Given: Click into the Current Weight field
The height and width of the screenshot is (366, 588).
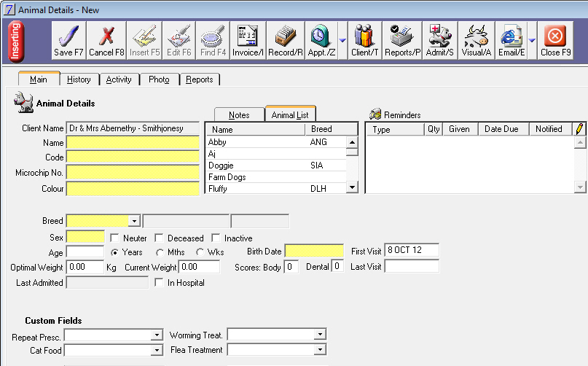Looking at the screenshot, I should (200, 267).
